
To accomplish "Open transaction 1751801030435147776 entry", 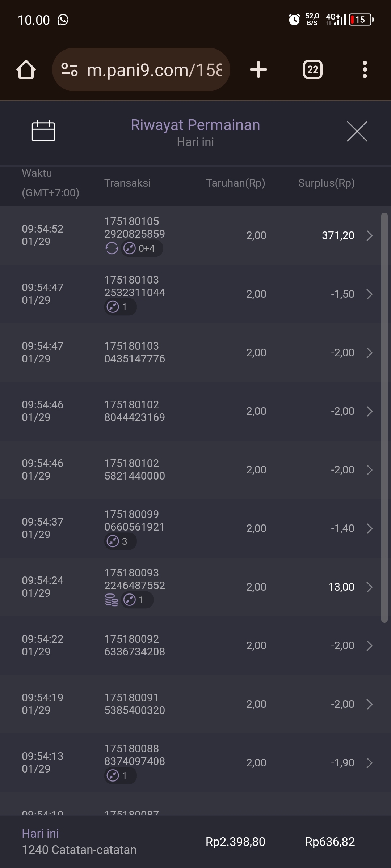I will pos(134,353).
